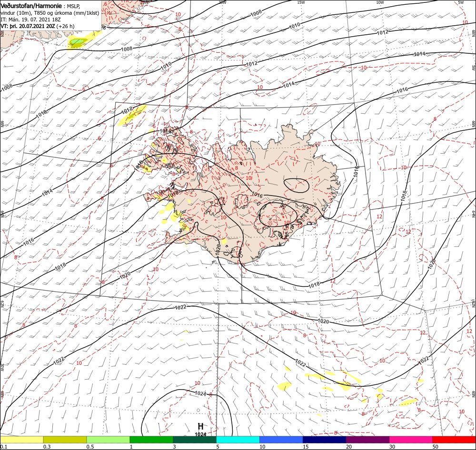The image size is (476, 450).
Task: Click the pink 30 mm legend swatch
Action: click(411, 440)
